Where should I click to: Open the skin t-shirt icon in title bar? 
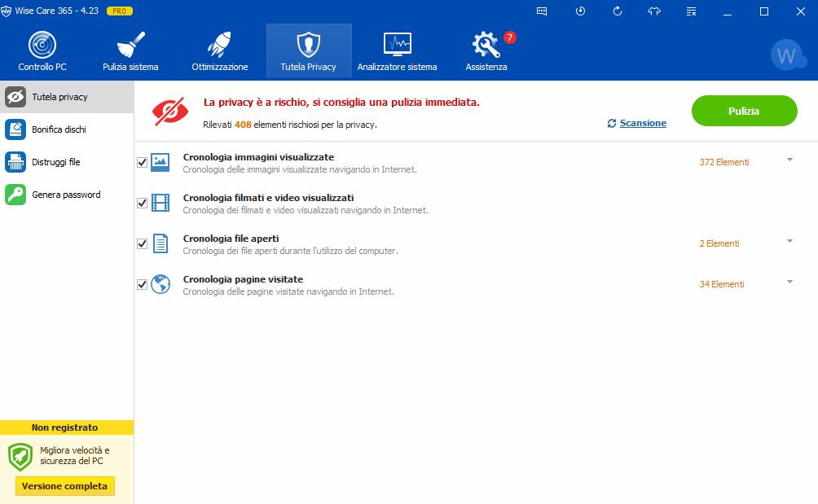point(654,11)
